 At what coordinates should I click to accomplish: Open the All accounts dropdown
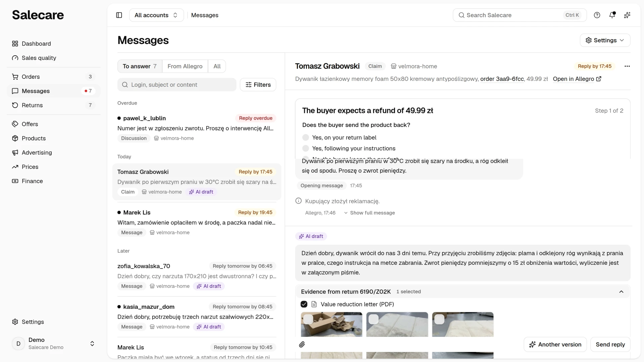pyautogui.click(x=156, y=15)
